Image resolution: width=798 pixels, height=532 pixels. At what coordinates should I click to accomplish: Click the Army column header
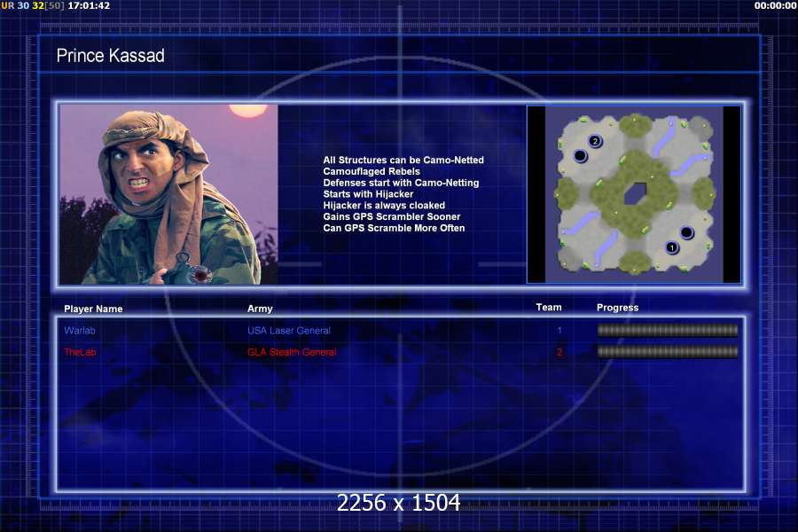(260, 309)
